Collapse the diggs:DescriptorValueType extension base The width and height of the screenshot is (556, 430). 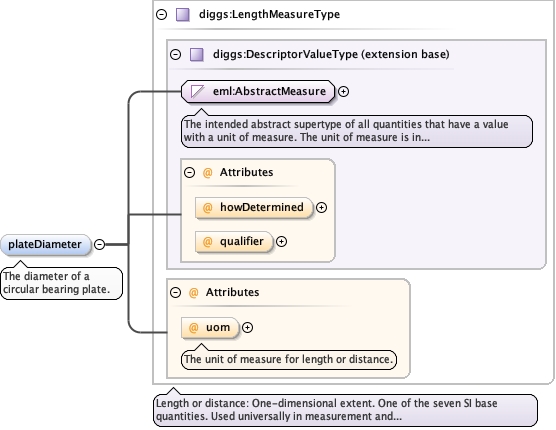click(x=176, y=55)
